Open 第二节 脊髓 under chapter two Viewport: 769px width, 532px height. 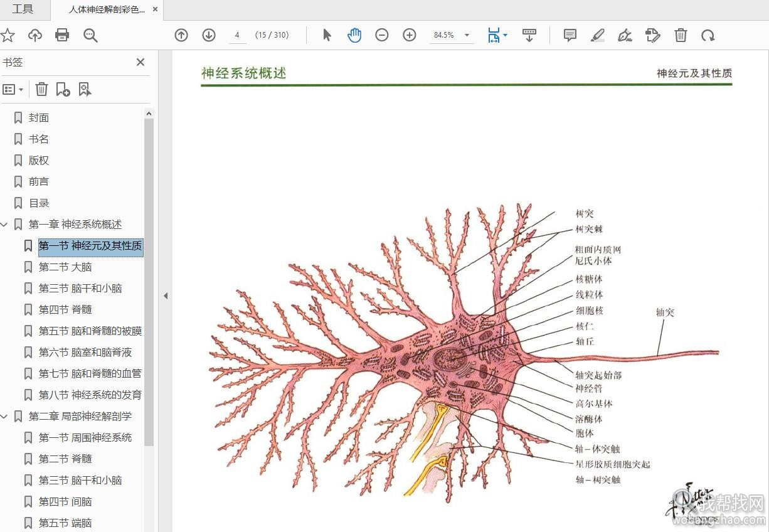pos(65,459)
